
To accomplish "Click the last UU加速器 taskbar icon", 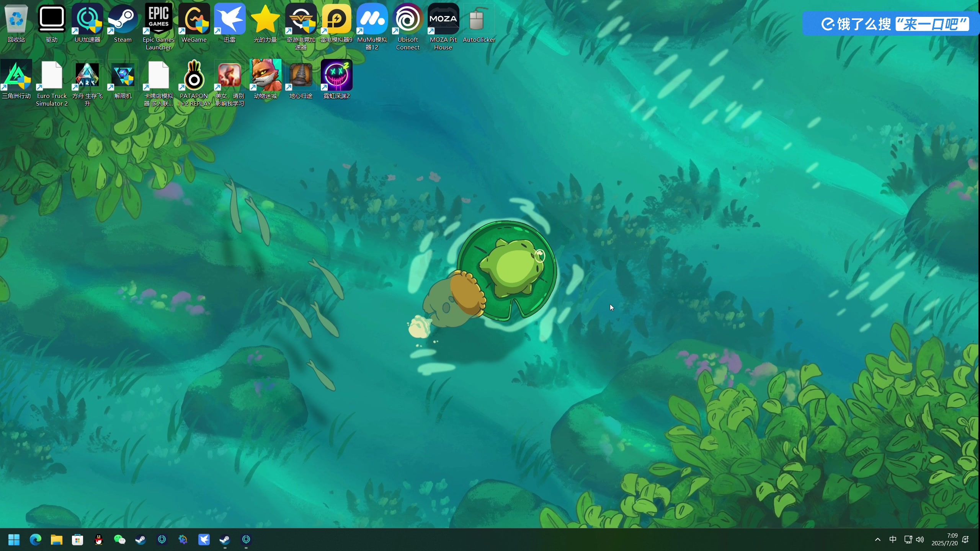I will 246,540.
